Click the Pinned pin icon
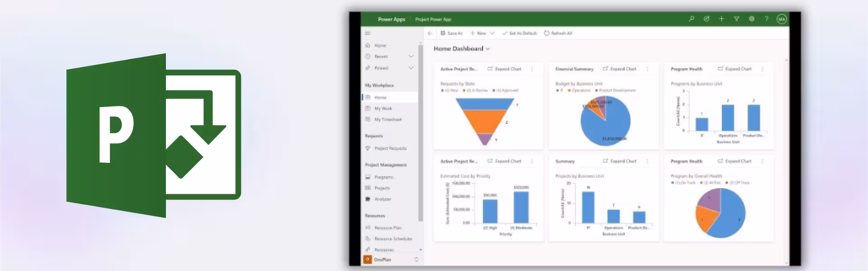Viewport: 868px width, 271px height. (368, 68)
